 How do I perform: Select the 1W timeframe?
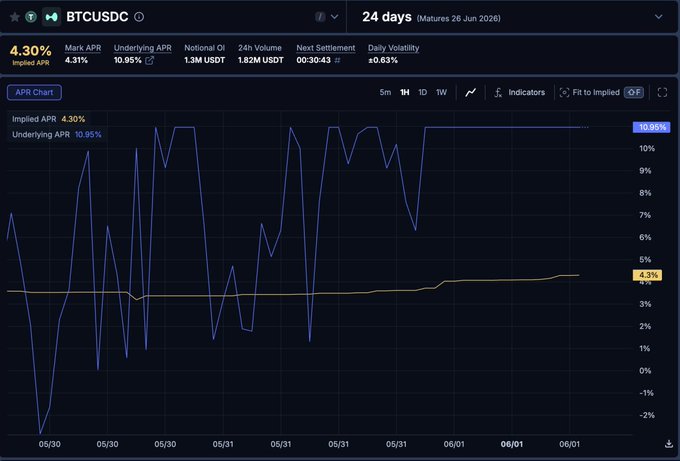point(441,92)
